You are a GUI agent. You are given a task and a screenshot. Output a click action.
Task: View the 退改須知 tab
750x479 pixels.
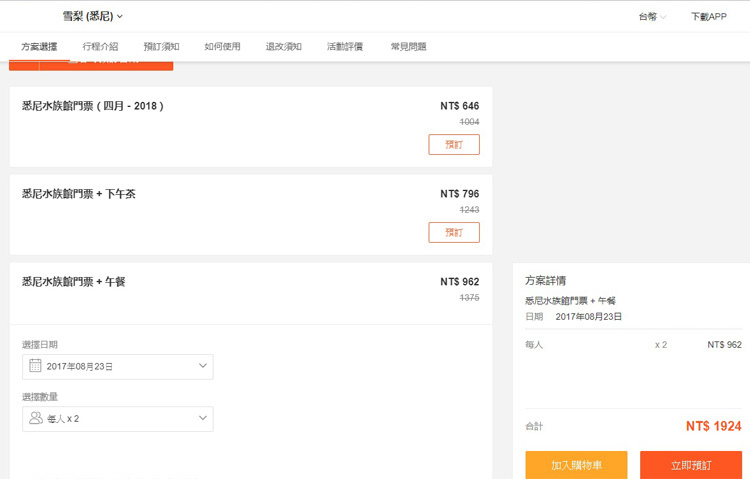(x=284, y=46)
